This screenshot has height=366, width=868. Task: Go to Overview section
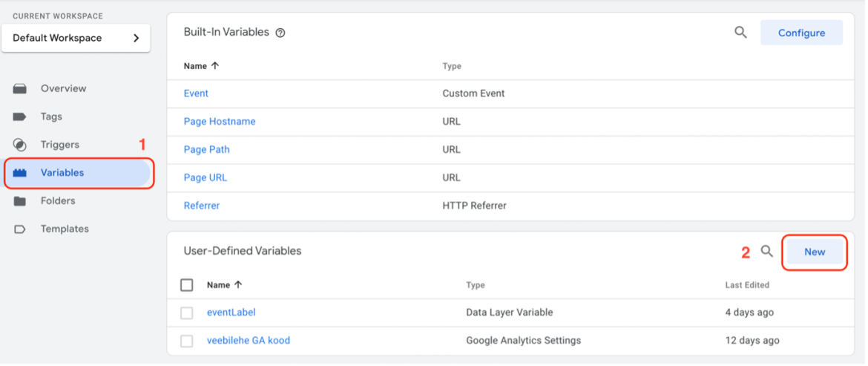coord(64,88)
